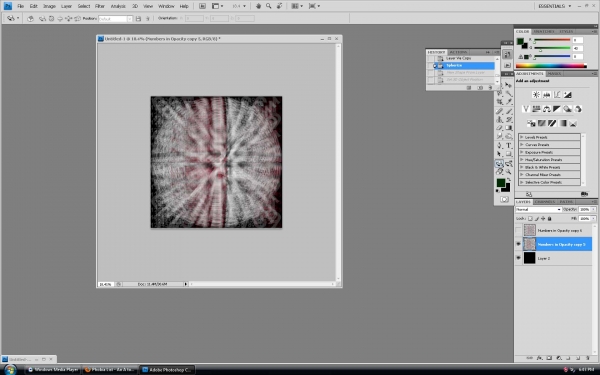Switch to the Channels tab

[545, 202]
